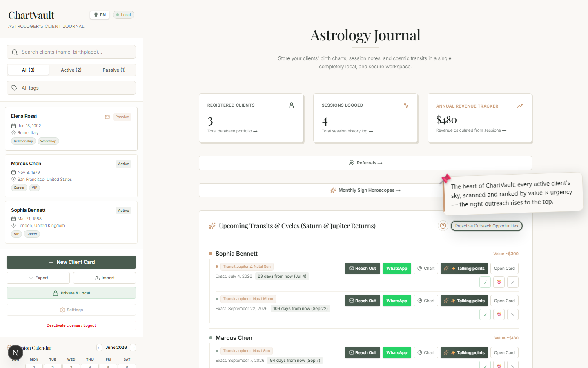The width and height of the screenshot is (588, 368).
Task: Click the Value ~$300 label for Sophia
Action: [x=506, y=254]
